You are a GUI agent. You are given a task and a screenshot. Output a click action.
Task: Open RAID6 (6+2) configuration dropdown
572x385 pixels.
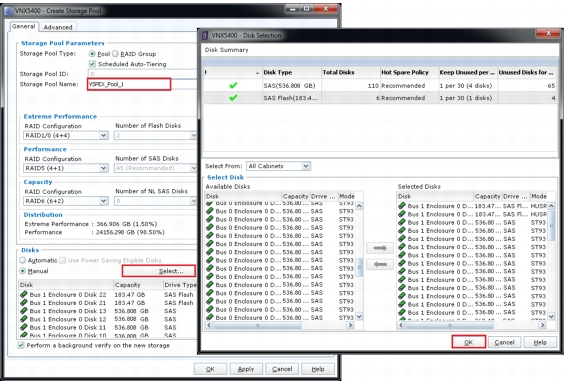(x=104, y=201)
